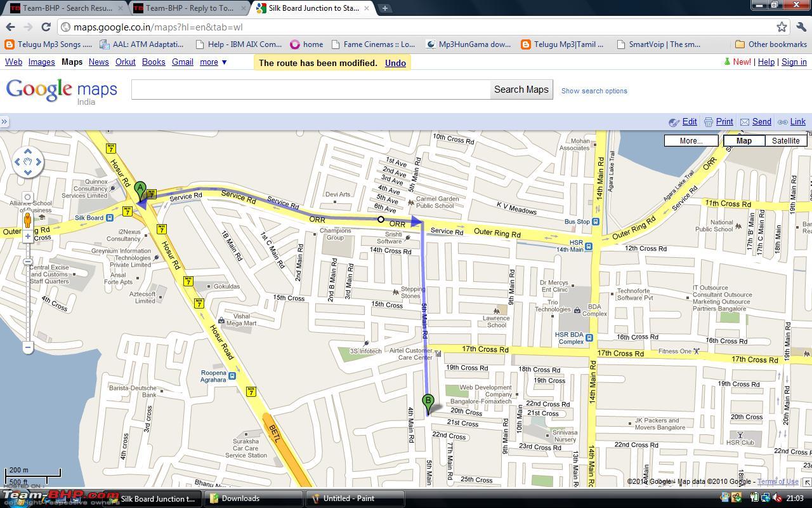This screenshot has height=508, width=812.
Task: Click Undo in the route modified notice
Action: (395, 63)
